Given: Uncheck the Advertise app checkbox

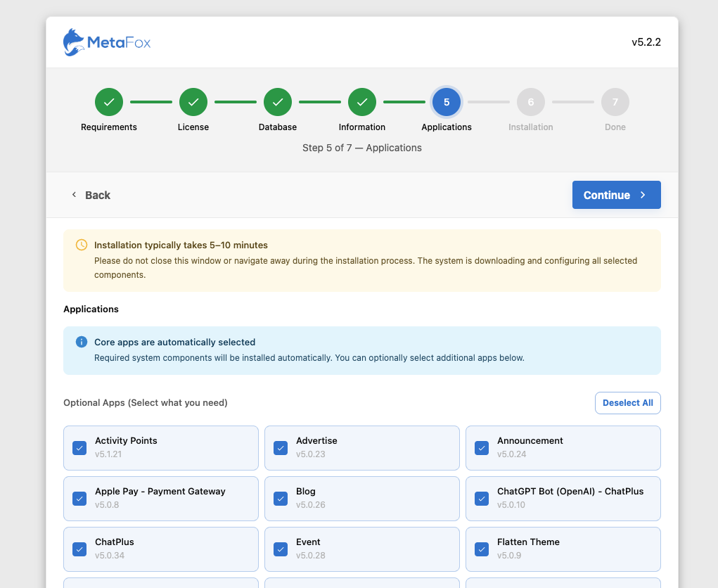Looking at the screenshot, I should pos(281,448).
